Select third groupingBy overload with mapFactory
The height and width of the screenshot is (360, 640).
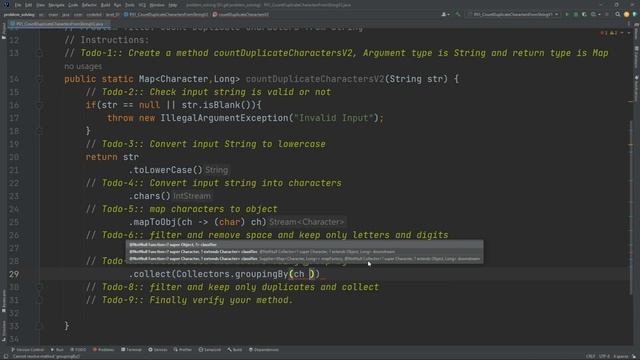coord(304,259)
